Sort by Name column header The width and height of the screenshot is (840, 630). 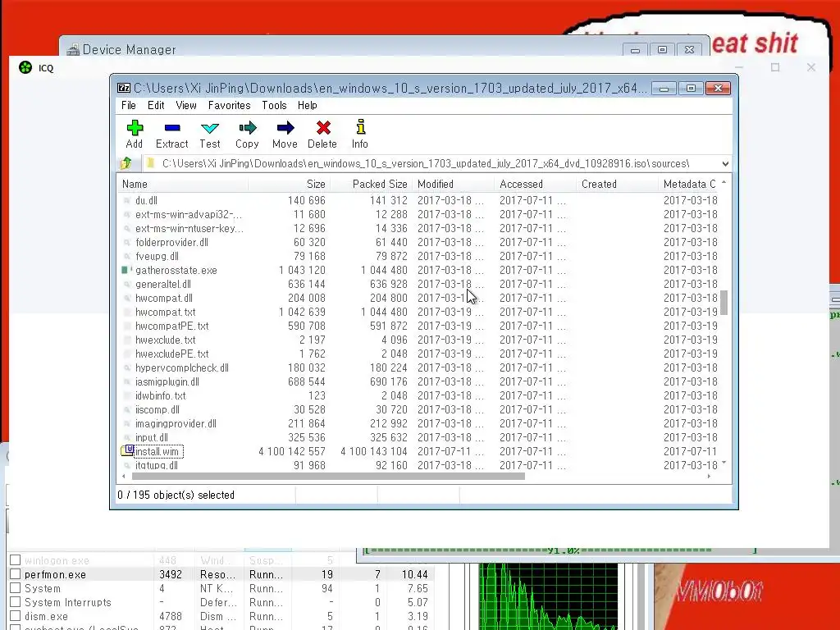pyautogui.click(x=183, y=184)
